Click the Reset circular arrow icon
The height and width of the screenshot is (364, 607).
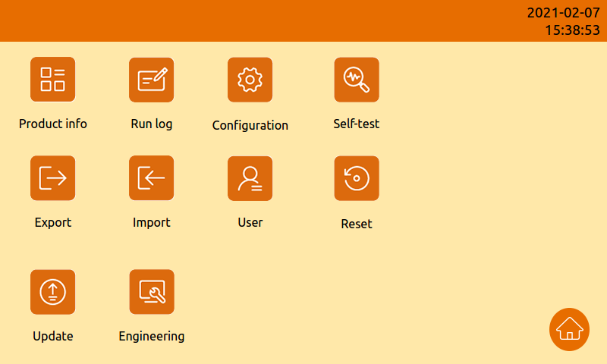tap(357, 178)
